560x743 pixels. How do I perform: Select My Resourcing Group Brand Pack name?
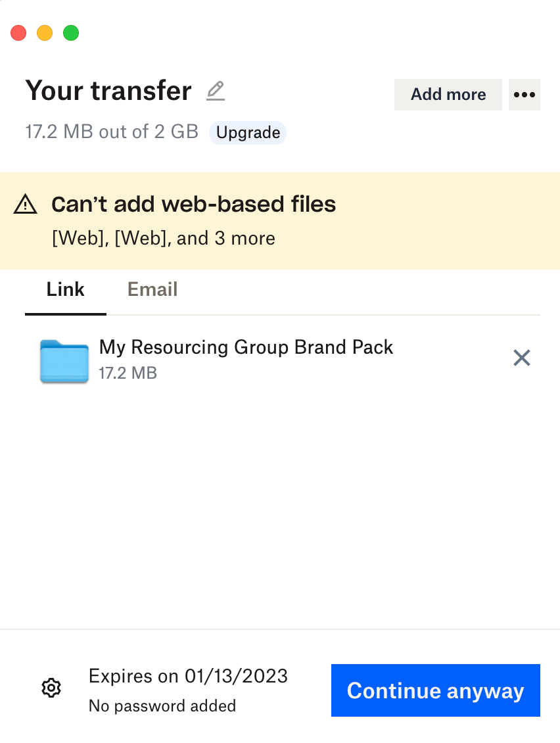click(245, 347)
